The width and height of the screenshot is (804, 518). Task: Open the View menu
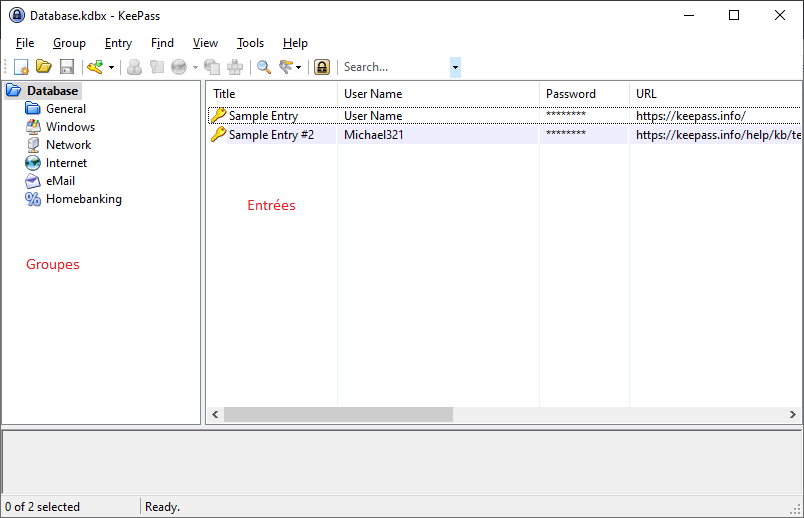click(x=205, y=43)
